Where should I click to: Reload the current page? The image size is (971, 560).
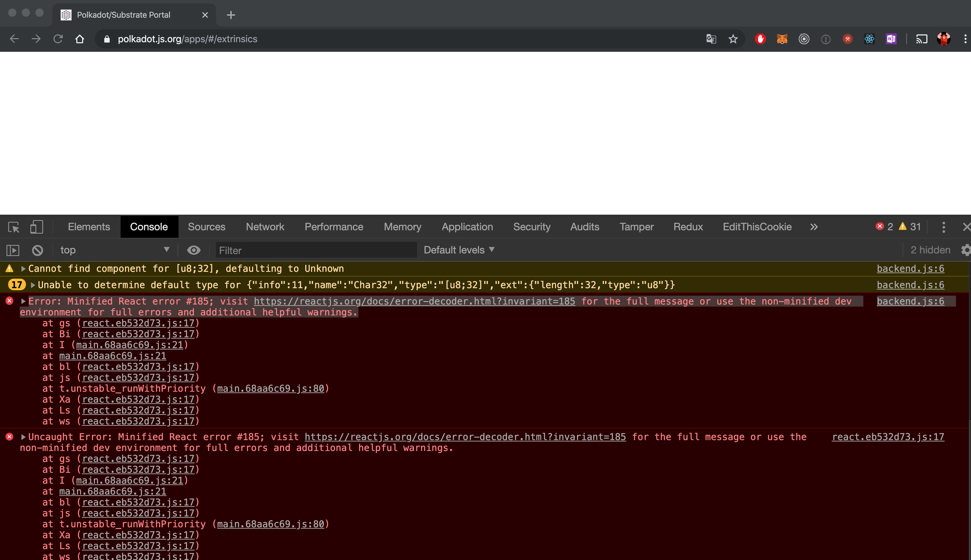pyautogui.click(x=58, y=39)
